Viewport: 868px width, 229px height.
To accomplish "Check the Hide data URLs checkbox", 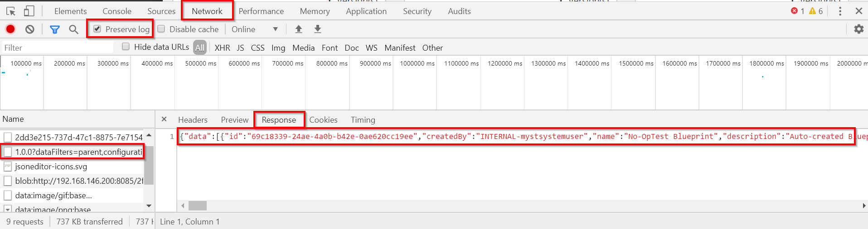I will [126, 47].
